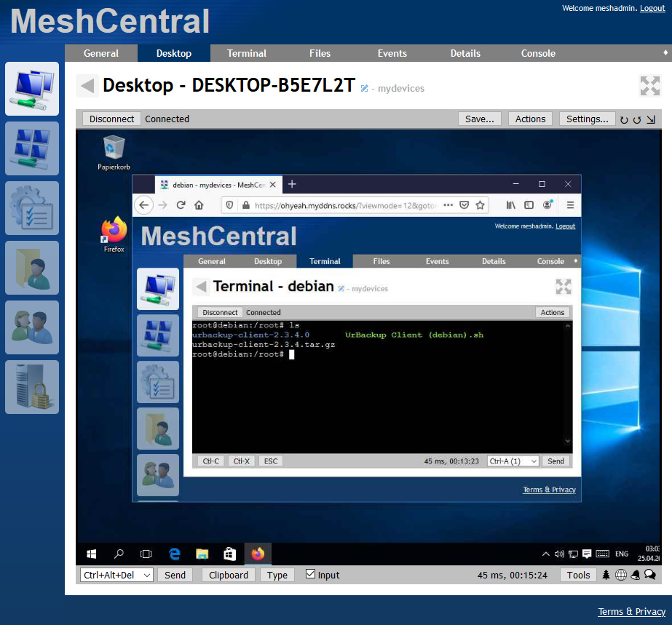This screenshot has width=672, height=625.
Task: Click Firefox icon on remote taskbar
Action: click(258, 554)
